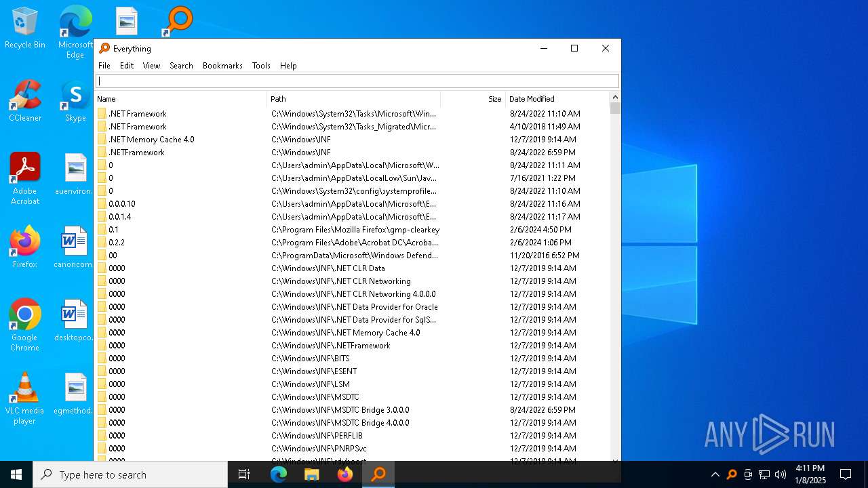Open Task View on taskbar
Image resolution: width=868 pixels, height=488 pixels.
pyautogui.click(x=244, y=474)
